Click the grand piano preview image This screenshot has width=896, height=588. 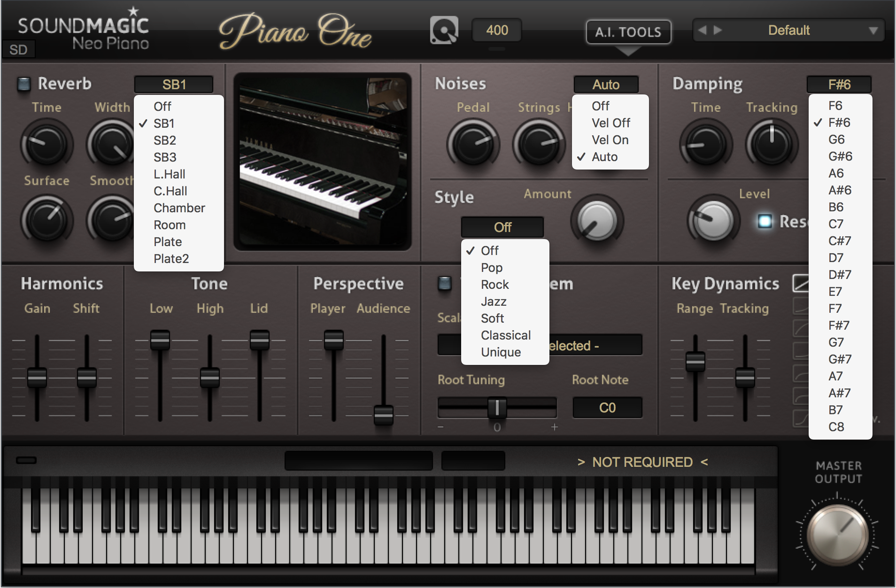click(323, 162)
